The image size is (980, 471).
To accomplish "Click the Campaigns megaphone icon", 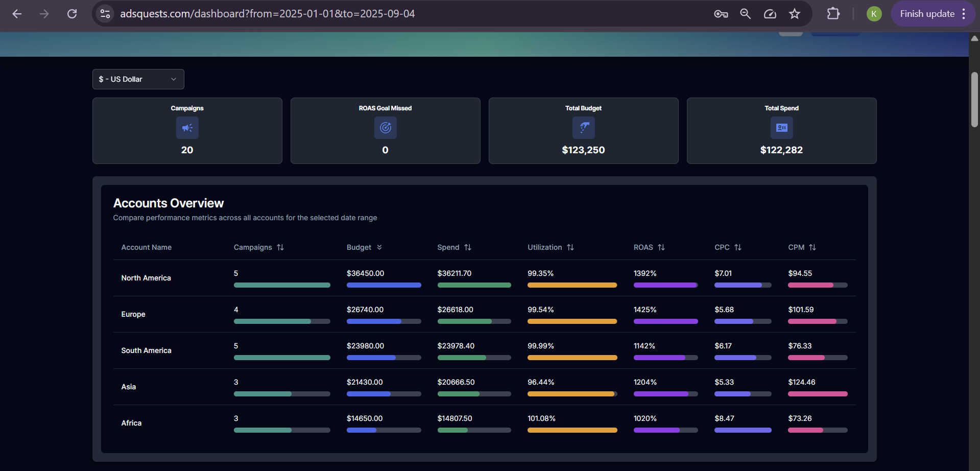I will pyautogui.click(x=187, y=128).
